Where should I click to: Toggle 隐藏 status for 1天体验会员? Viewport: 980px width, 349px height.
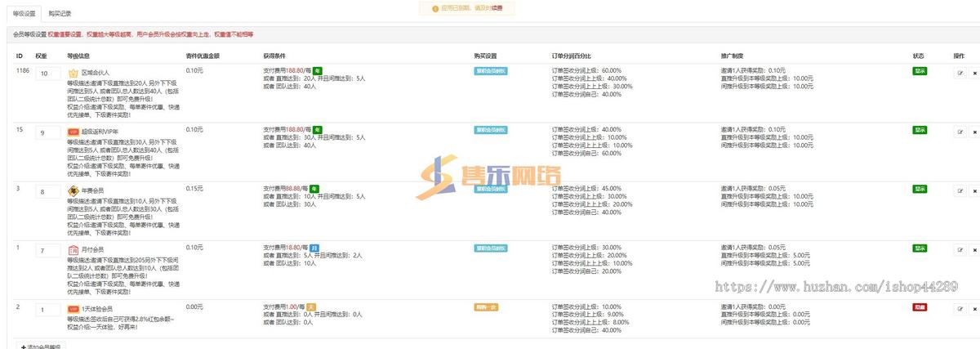(x=920, y=306)
